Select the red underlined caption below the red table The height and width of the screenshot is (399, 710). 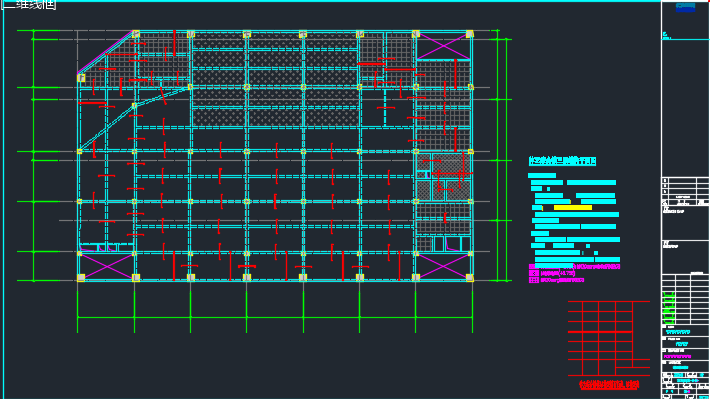tap(609, 385)
